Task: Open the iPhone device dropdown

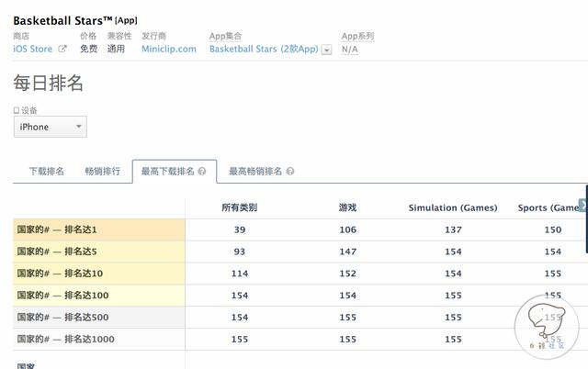Action: click(50, 127)
